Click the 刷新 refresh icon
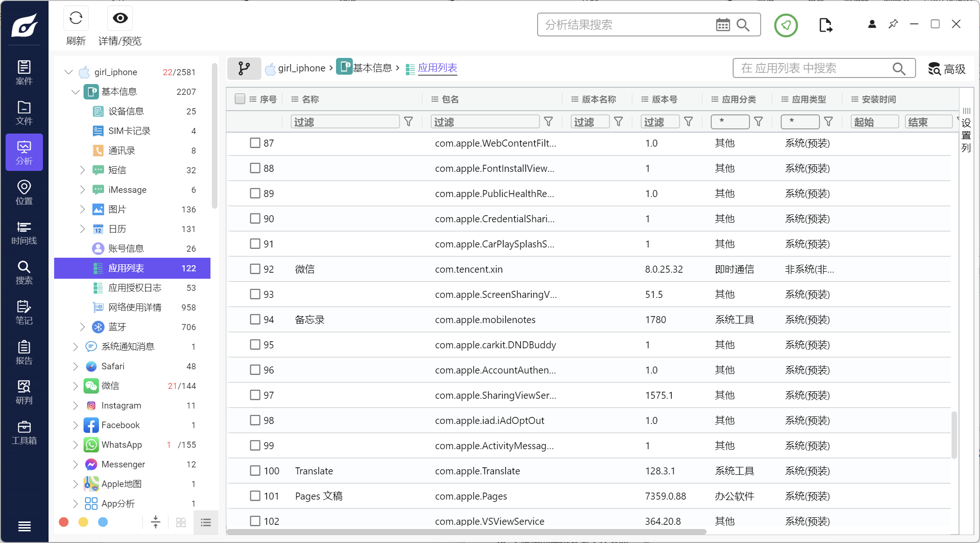Screen dimensions: 980x543 pyautogui.click(x=76, y=18)
